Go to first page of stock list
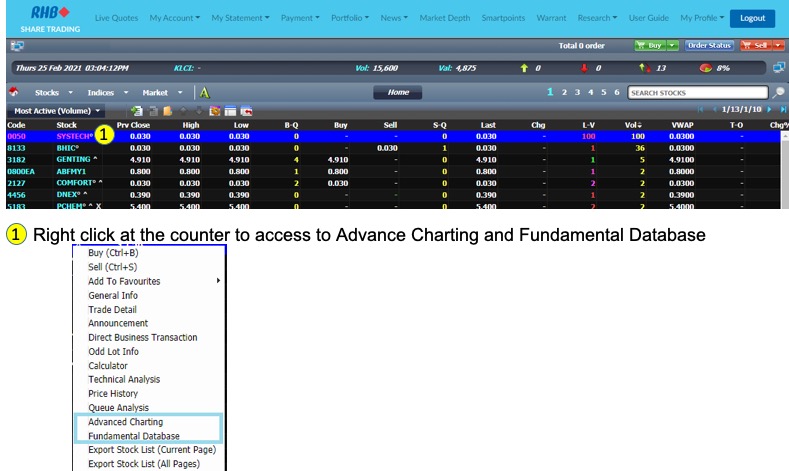Image resolution: width=789 pixels, height=471 pixels. point(700,109)
